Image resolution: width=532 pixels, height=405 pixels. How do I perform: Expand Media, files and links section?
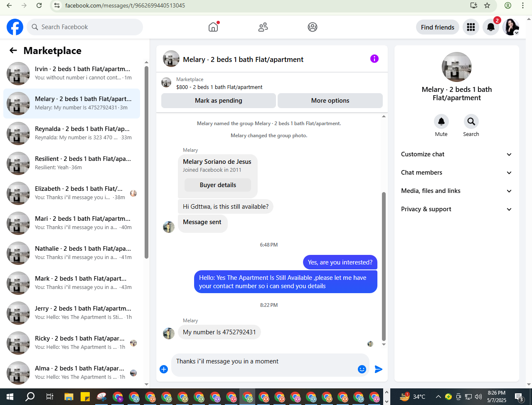click(456, 191)
